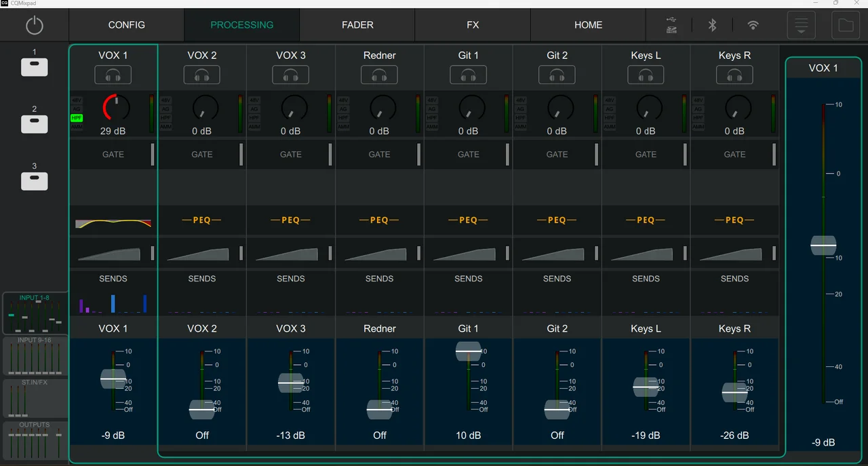Go to the FX tab

[x=473, y=25]
